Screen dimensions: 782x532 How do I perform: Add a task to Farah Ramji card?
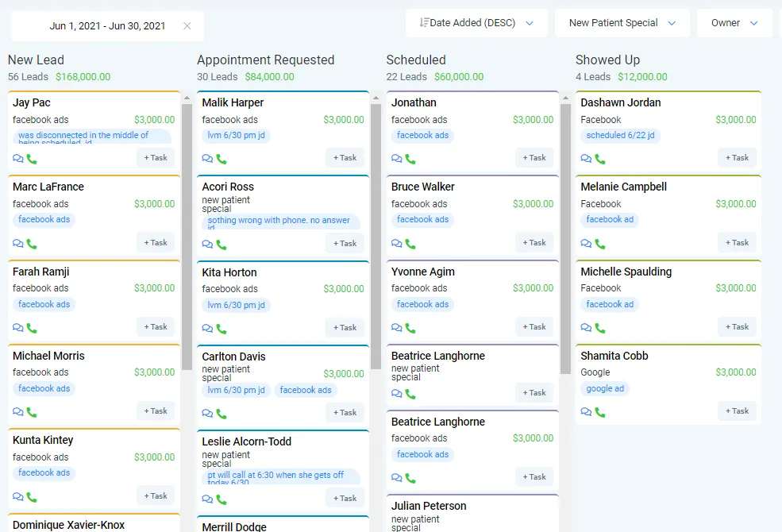(156, 326)
